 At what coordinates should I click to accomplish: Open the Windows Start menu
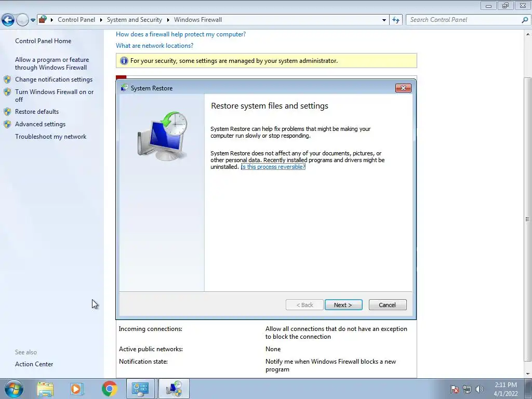click(x=14, y=389)
